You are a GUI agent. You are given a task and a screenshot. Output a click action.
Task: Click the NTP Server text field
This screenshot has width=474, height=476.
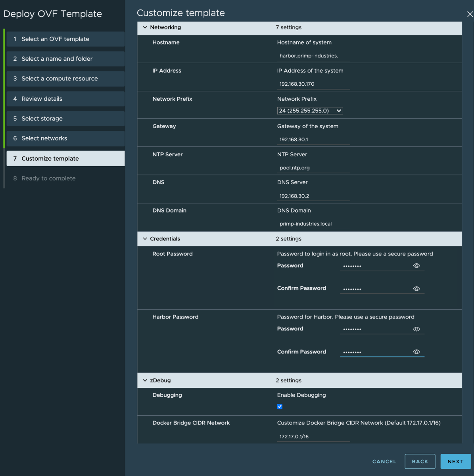pyautogui.click(x=313, y=168)
